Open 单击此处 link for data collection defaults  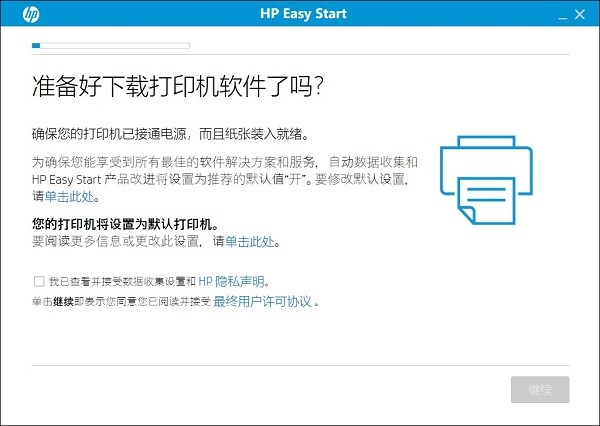click(x=69, y=196)
